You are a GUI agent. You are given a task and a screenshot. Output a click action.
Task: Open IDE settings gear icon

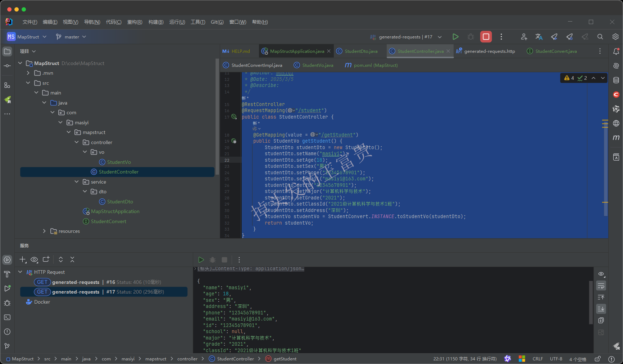tap(615, 37)
